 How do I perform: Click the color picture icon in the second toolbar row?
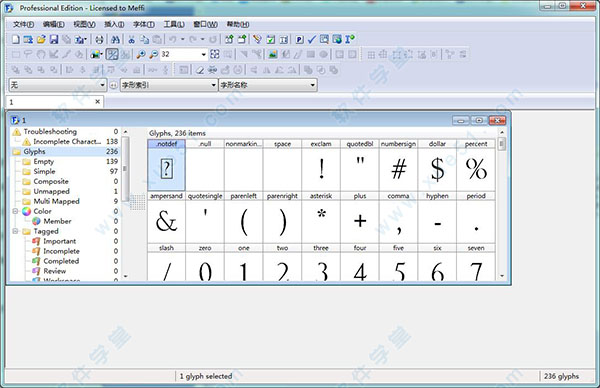click(x=96, y=54)
